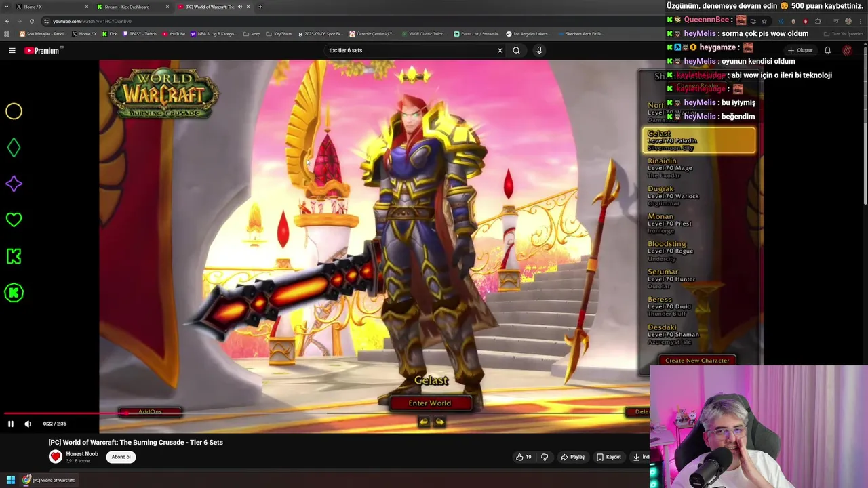Screen dimensions: 868x488
Task: Save the video with Kaydet
Action: click(x=608, y=457)
